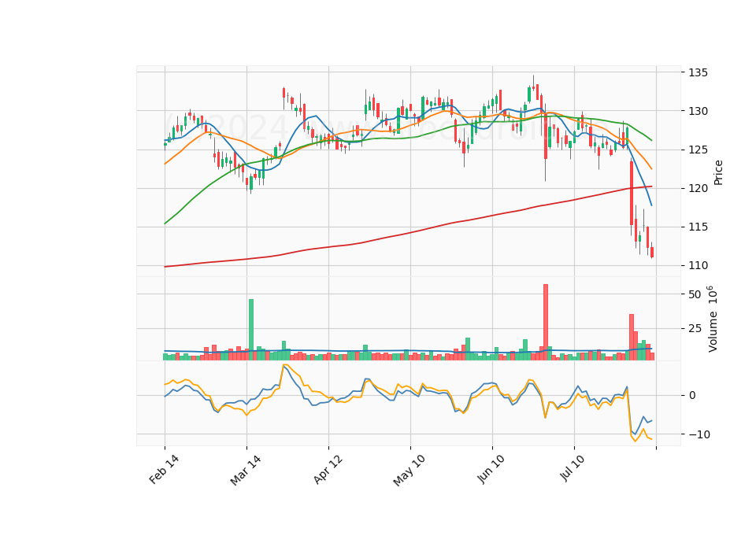Click the Feb 14 date label
The image size is (756, 543).
tap(164, 469)
